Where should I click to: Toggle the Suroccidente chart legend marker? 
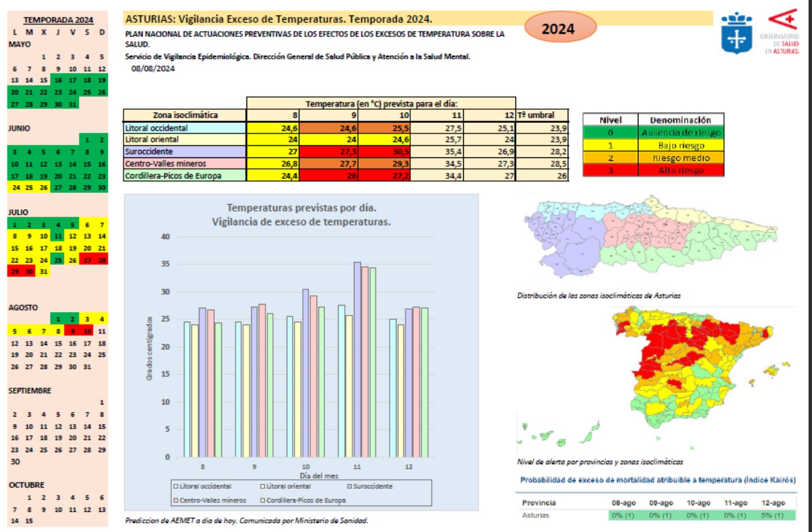coord(349,487)
